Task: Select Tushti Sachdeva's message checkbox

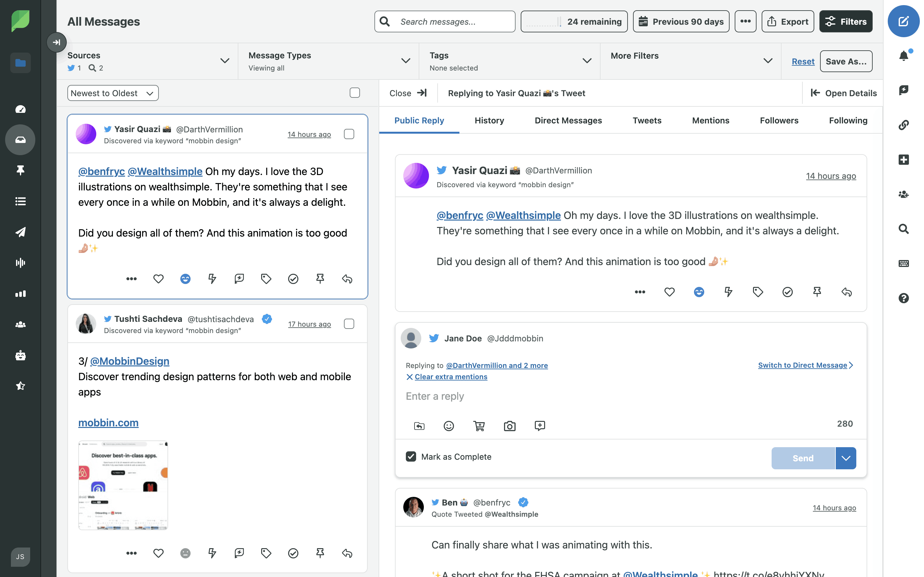Action: [x=349, y=324]
